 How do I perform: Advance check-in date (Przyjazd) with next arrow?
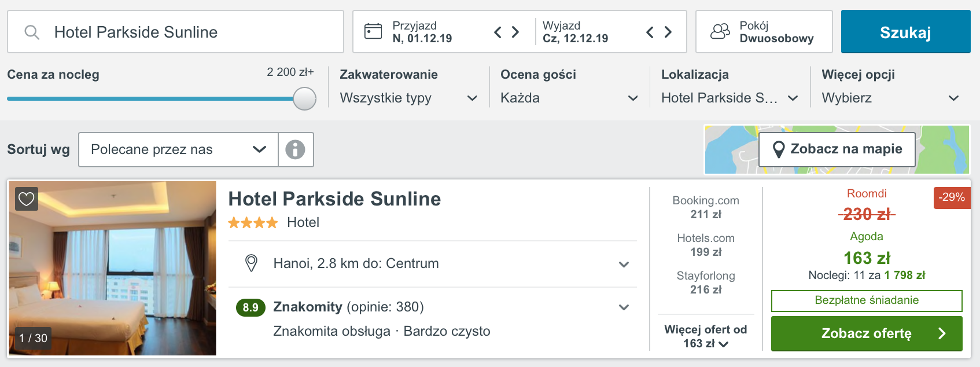[x=515, y=32]
